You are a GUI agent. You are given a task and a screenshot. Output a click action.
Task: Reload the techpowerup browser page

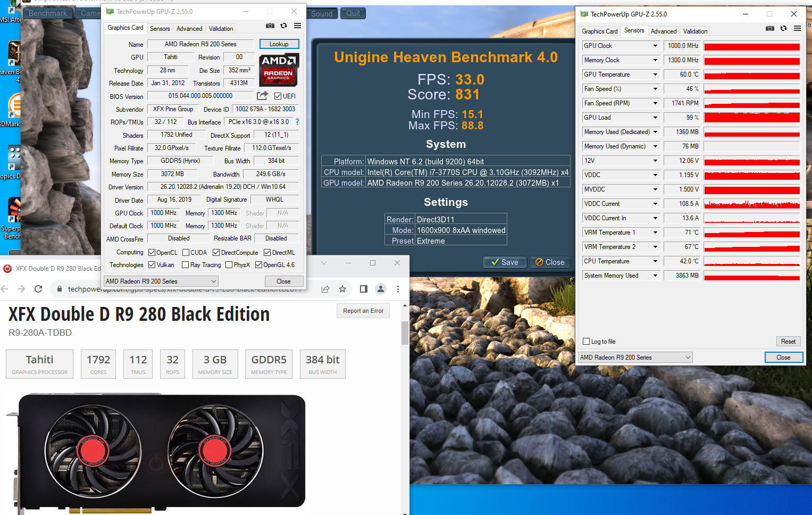[38, 289]
